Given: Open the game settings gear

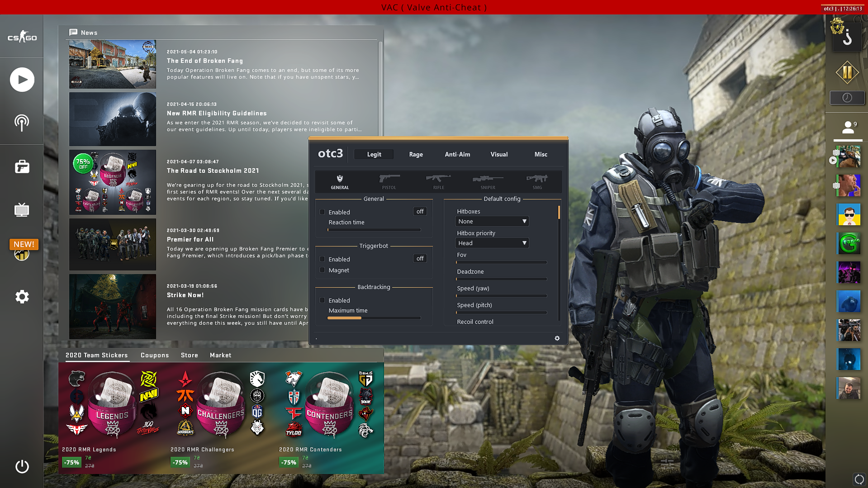Looking at the screenshot, I should [x=22, y=297].
